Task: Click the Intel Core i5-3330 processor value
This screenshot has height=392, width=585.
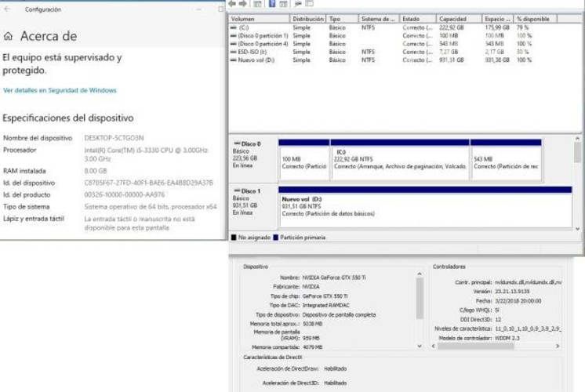Action: (146, 154)
